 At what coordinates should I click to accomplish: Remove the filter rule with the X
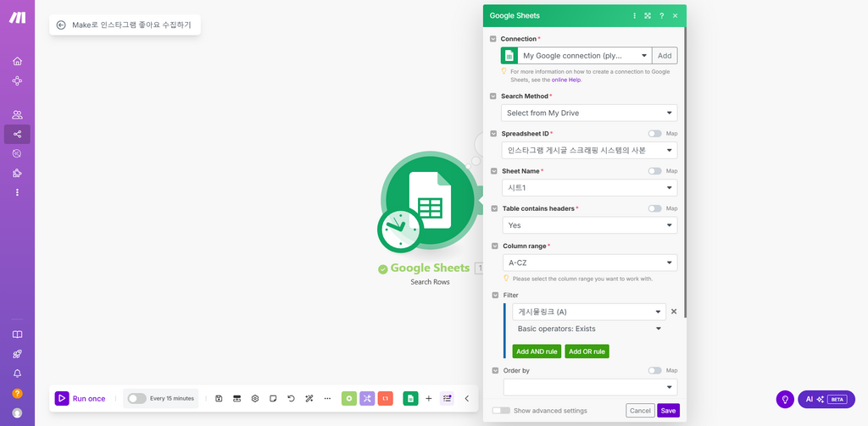tap(674, 312)
